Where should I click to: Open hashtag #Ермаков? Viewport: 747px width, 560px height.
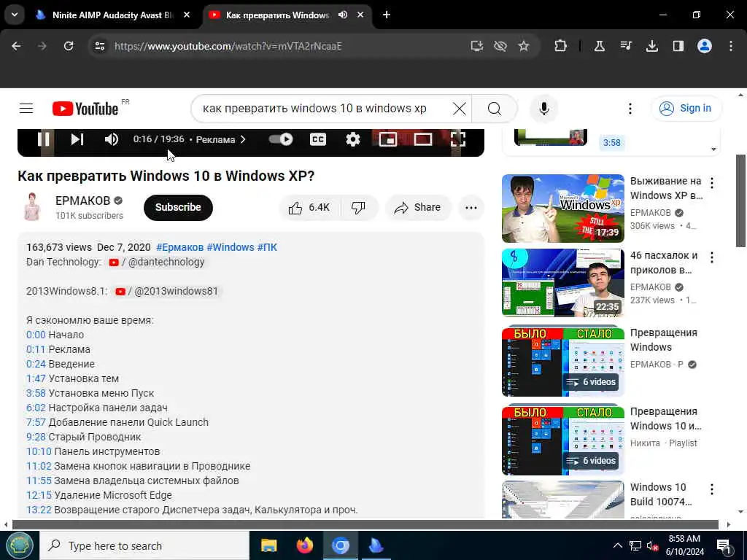(179, 247)
